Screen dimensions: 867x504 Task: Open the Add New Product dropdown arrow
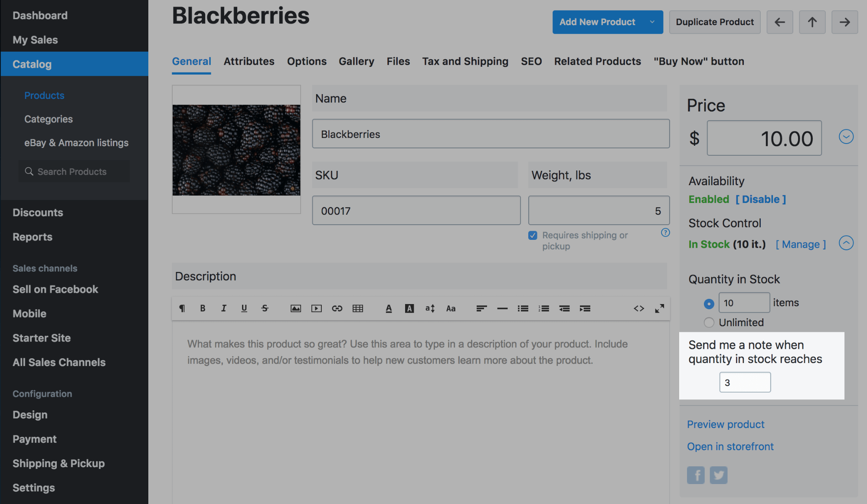[651, 22]
